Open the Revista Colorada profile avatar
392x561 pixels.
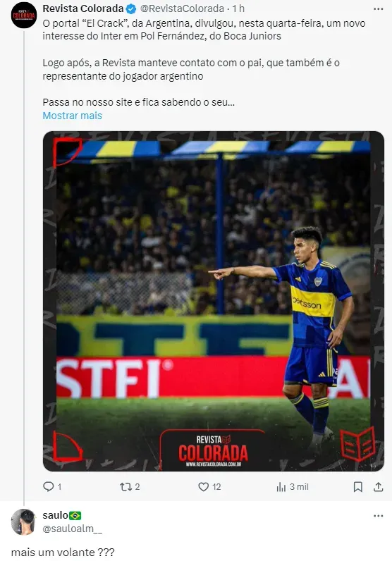point(24,15)
